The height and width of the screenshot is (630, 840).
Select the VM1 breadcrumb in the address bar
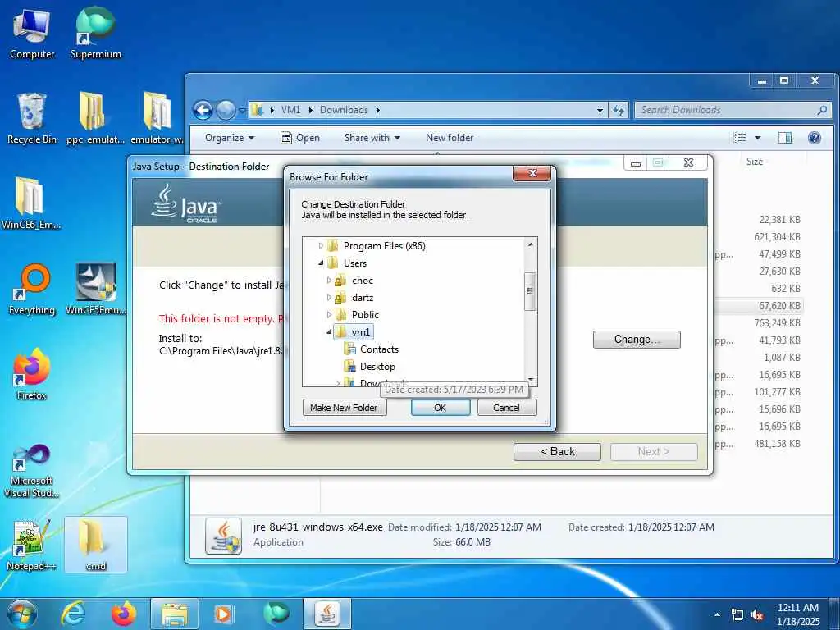(290, 110)
